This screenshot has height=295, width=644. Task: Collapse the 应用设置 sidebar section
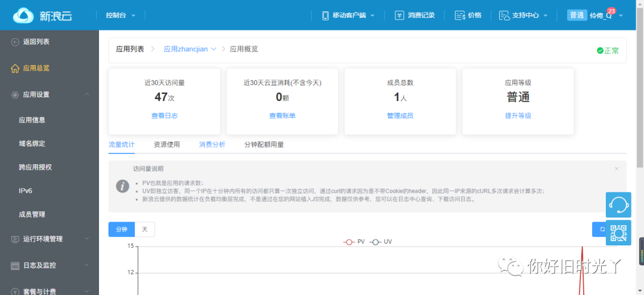coord(87,94)
